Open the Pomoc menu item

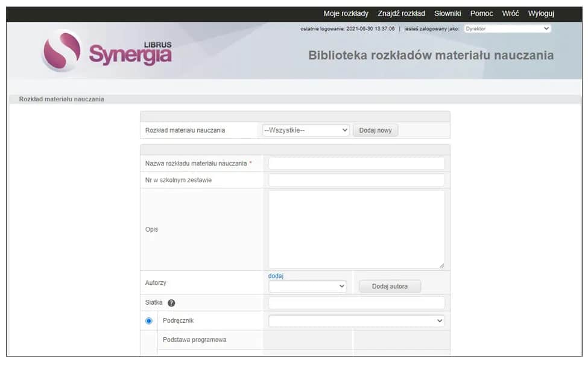point(481,13)
